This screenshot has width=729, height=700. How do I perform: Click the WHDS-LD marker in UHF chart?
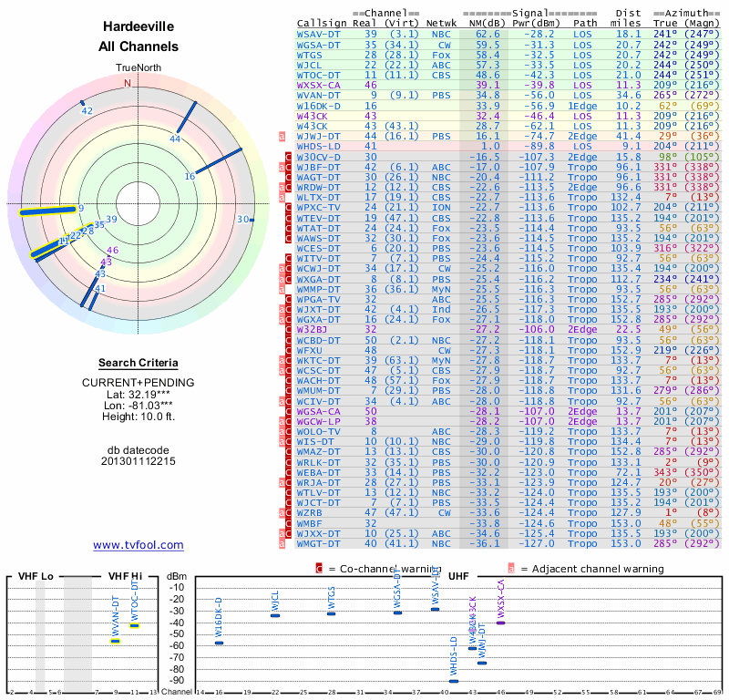pos(454,682)
